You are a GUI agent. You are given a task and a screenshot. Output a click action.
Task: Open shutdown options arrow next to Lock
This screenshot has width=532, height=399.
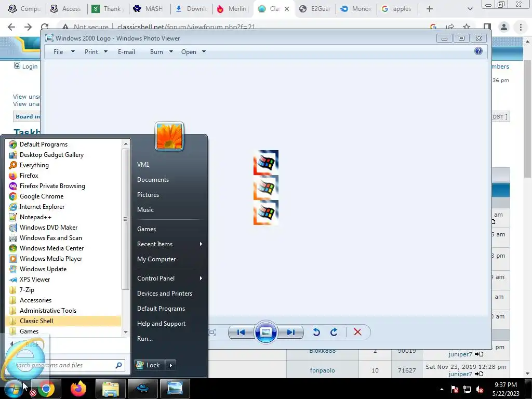point(170,365)
